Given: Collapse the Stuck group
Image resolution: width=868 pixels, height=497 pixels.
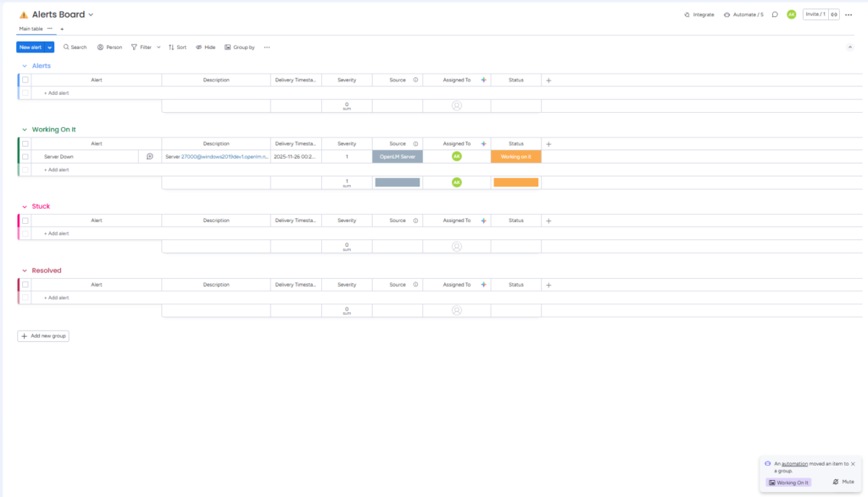Looking at the screenshot, I should click(24, 206).
